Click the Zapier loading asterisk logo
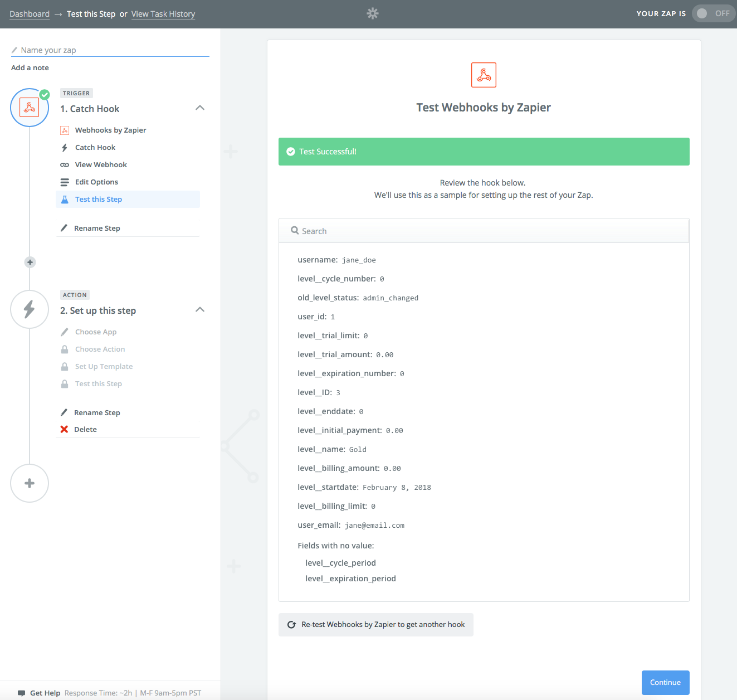 (x=373, y=13)
